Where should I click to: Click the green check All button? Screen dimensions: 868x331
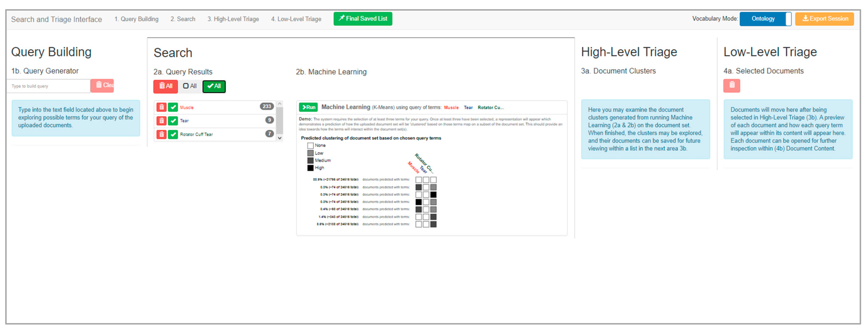point(214,86)
